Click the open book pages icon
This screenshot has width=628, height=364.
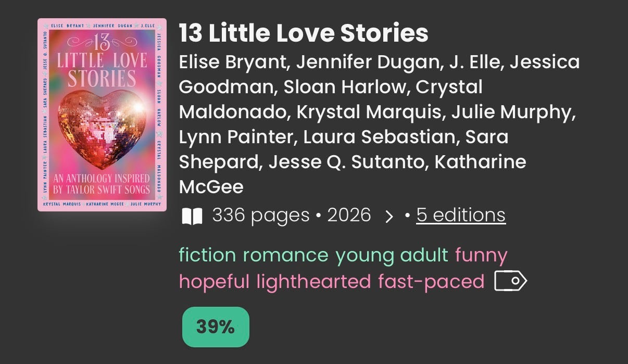[x=192, y=216]
